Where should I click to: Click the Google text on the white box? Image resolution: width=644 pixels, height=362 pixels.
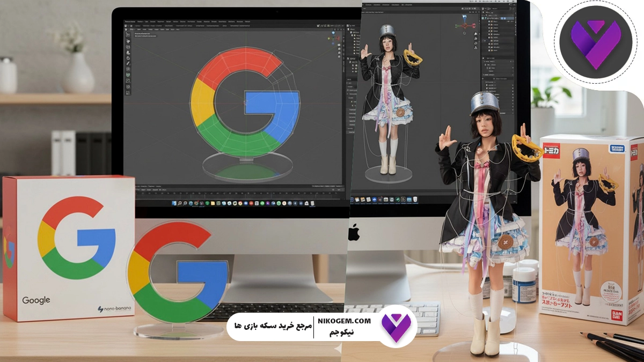point(36,300)
